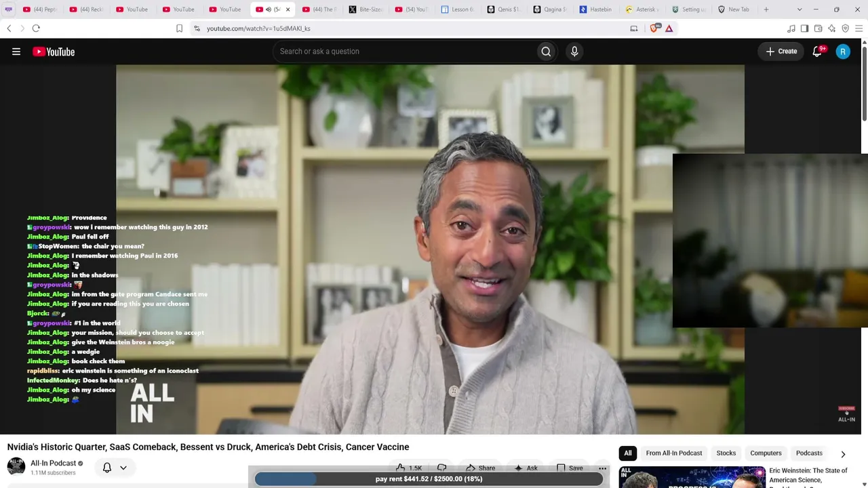This screenshot has width=868, height=488.
Task: Close the active YouTube tab
Action: point(288,9)
